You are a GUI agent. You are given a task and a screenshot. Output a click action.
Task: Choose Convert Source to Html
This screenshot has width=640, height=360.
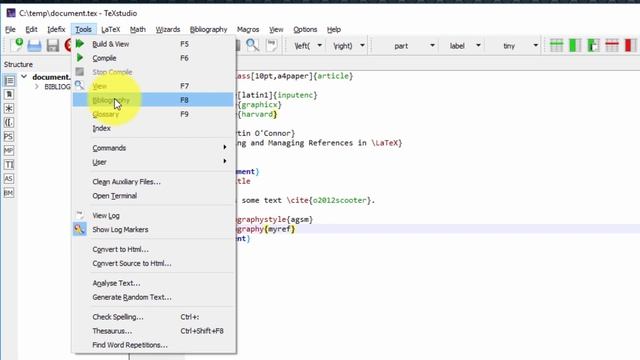[153, 263]
